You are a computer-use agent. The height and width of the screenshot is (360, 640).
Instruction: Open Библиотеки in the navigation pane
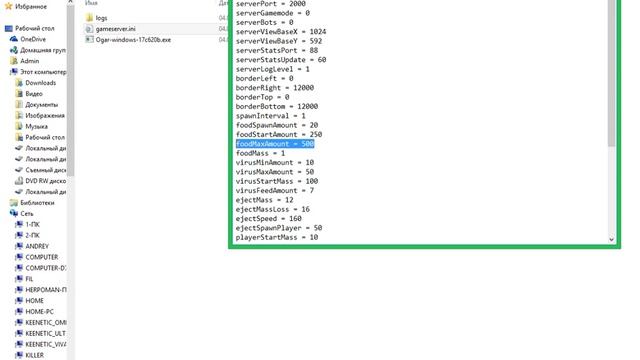[x=32, y=203]
